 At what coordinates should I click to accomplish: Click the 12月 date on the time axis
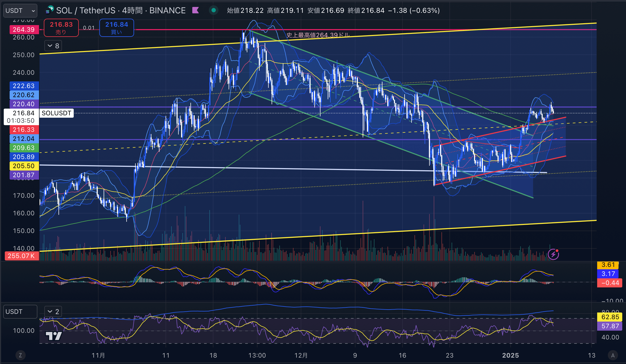coord(301,355)
